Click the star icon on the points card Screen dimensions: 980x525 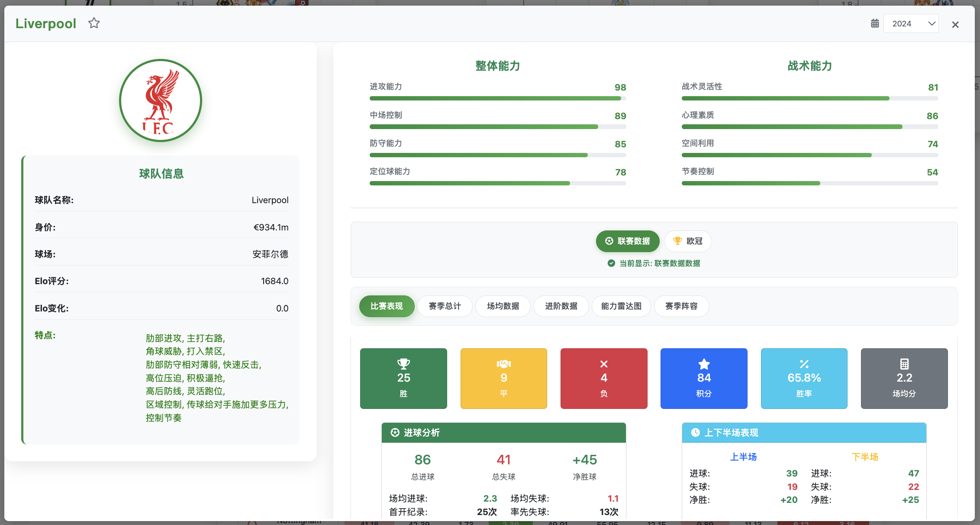point(703,364)
